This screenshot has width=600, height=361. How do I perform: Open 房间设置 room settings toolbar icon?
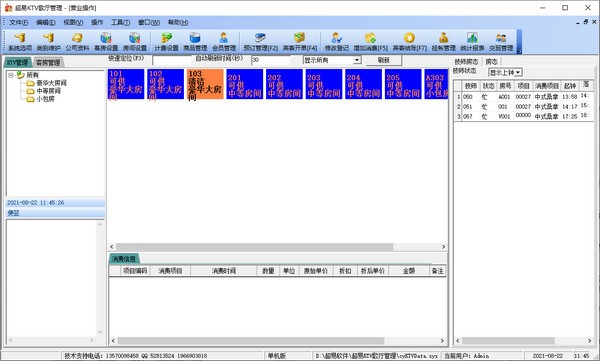click(135, 42)
